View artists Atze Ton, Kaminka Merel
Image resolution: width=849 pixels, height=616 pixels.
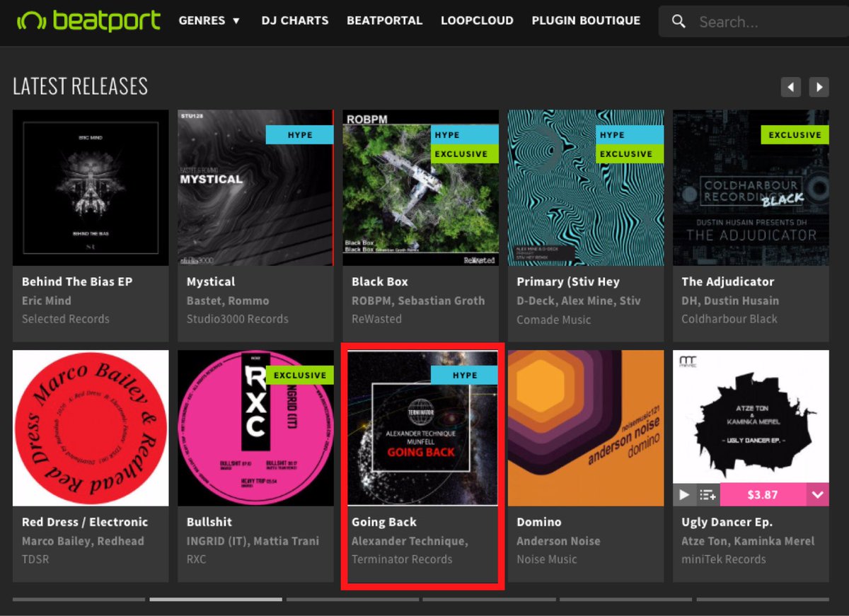(748, 541)
